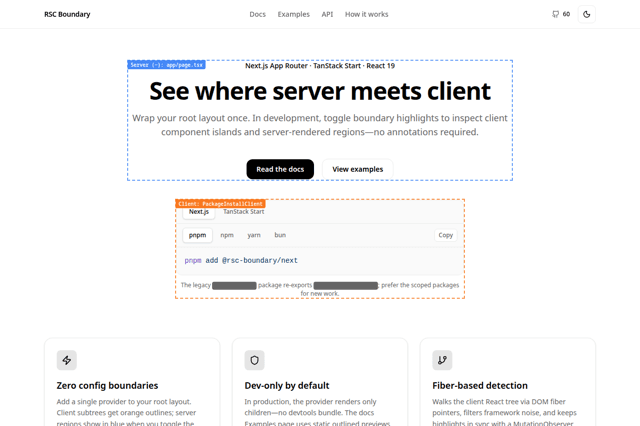Click the Server app/page.tsx boundary label
Screen dimensions: 640x426
pos(167,65)
